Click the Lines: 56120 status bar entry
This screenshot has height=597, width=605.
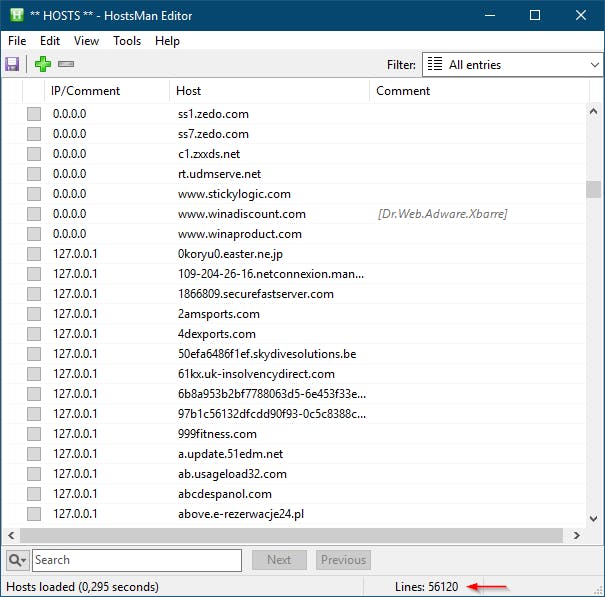tap(426, 587)
